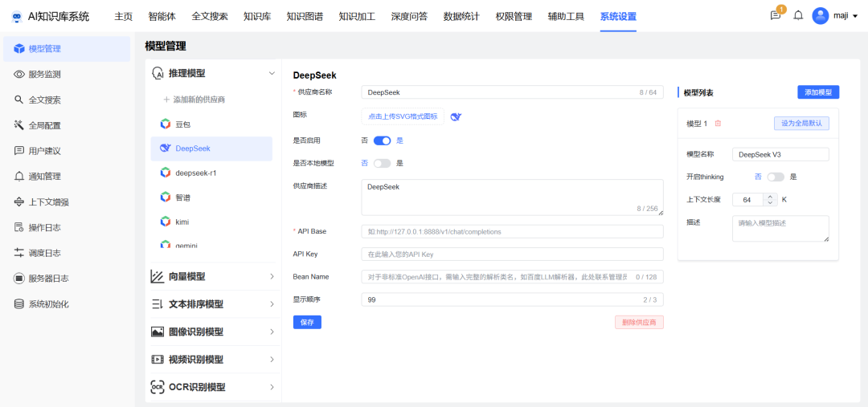Click the 删除供应商 button
Screen dimensions: 868x407
point(639,323)
